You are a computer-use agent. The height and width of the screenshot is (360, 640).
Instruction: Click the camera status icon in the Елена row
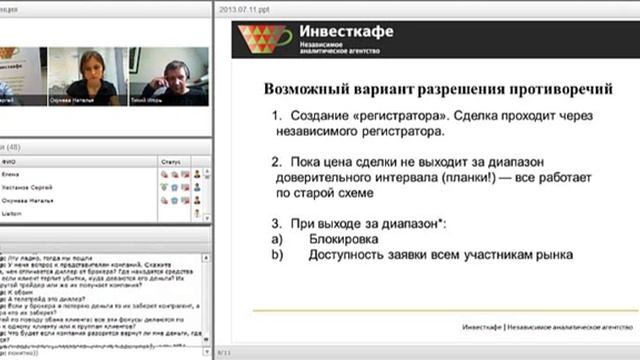pos(175,174)
